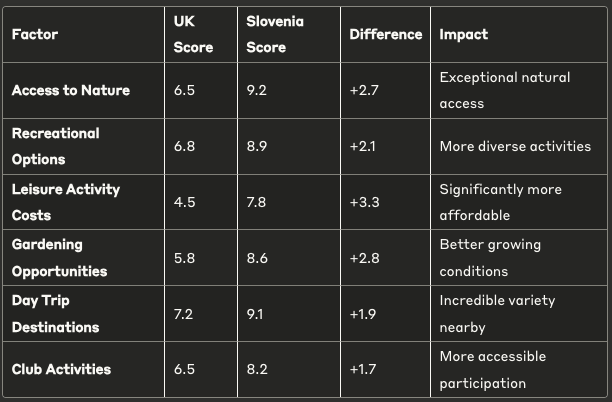This screenshot has width=612, height=402.
Task: Click the Recreational Options row label
Action: pyautogui.click(x=56, y=146)
